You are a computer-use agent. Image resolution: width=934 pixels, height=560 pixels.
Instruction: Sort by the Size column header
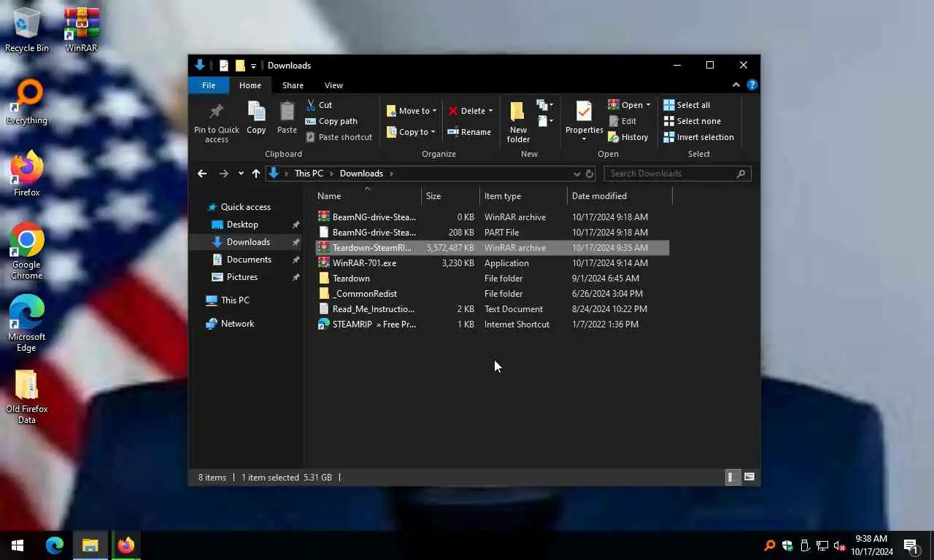click(451, 196)
